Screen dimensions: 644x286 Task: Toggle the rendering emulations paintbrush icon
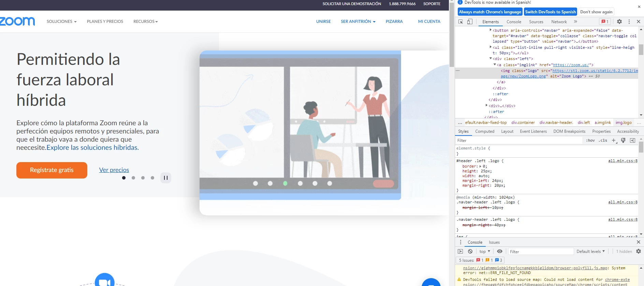pos(623,140)
